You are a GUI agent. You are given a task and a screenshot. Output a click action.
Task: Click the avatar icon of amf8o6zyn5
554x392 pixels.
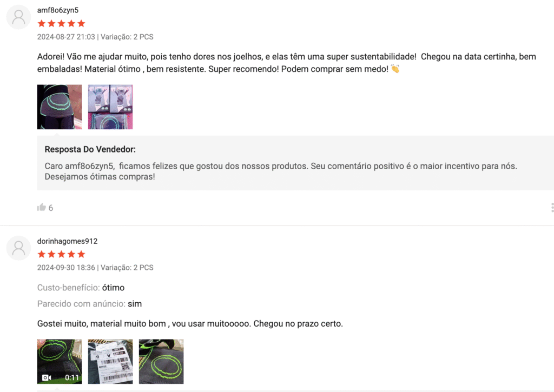(x=19, y=17)
